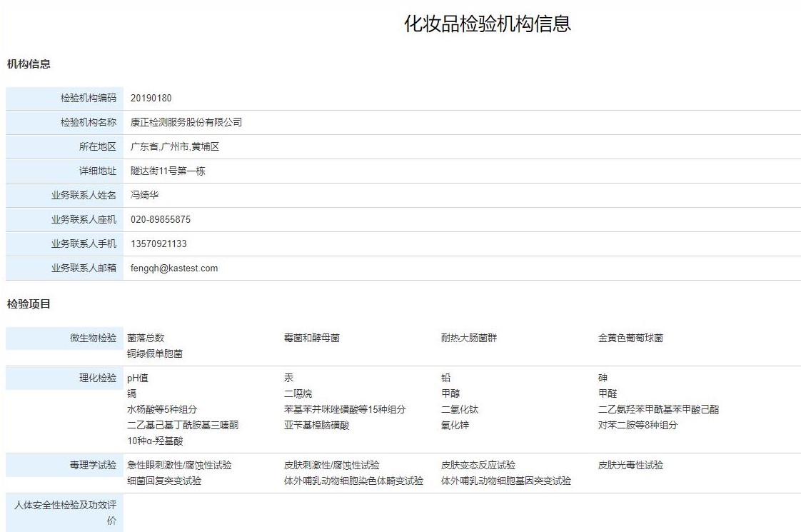Image resolution: width=801 pixels, height=532 pixels.
Task: Click the 所在地区 label
Action: click(98, 146)
